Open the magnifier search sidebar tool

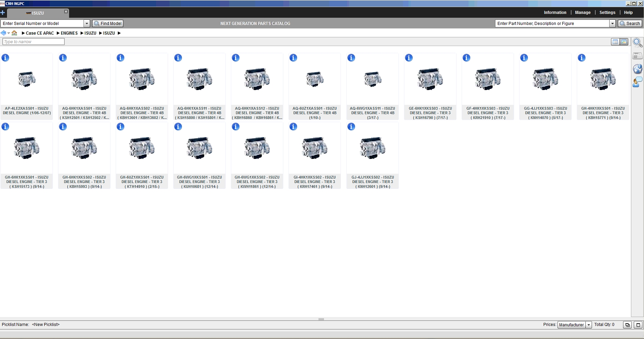(x=637, y=43)
